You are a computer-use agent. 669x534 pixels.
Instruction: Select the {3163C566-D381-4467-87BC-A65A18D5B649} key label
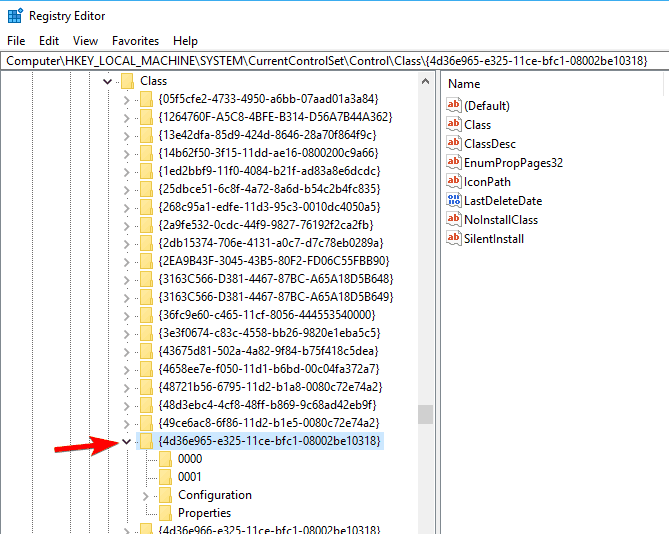pyautogui.click(x=276, y=296)
